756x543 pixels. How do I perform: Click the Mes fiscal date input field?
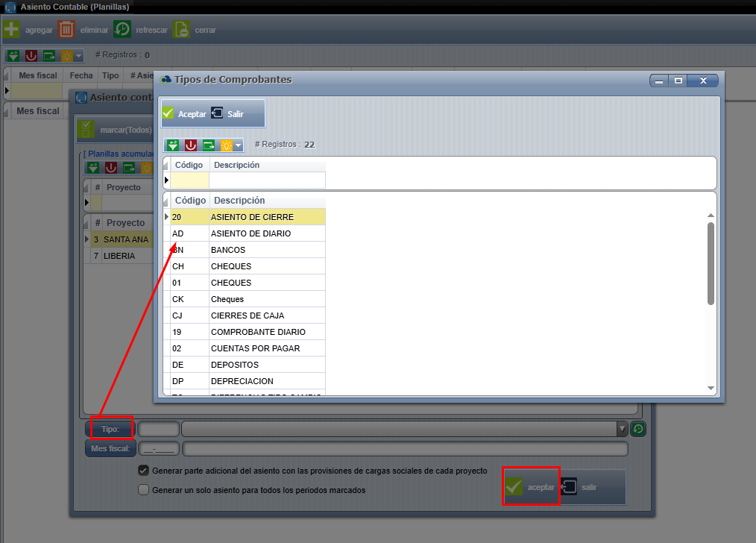coord(159,448)
